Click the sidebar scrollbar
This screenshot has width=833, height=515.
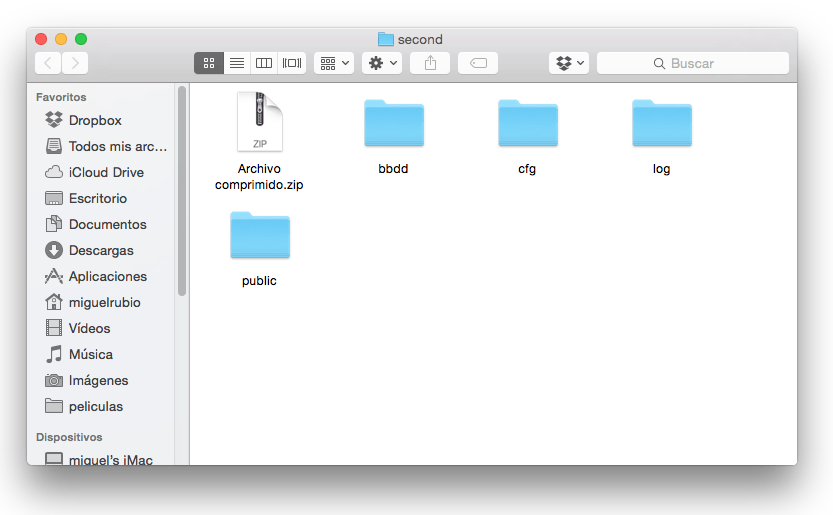(x=182, y=191)
